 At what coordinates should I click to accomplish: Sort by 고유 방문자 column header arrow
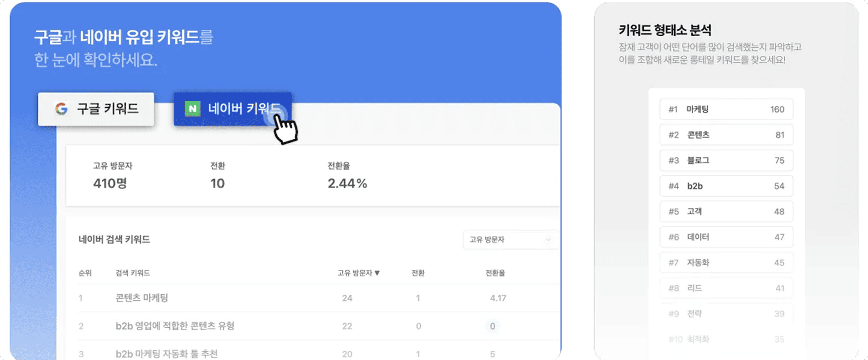click(377, 273)
